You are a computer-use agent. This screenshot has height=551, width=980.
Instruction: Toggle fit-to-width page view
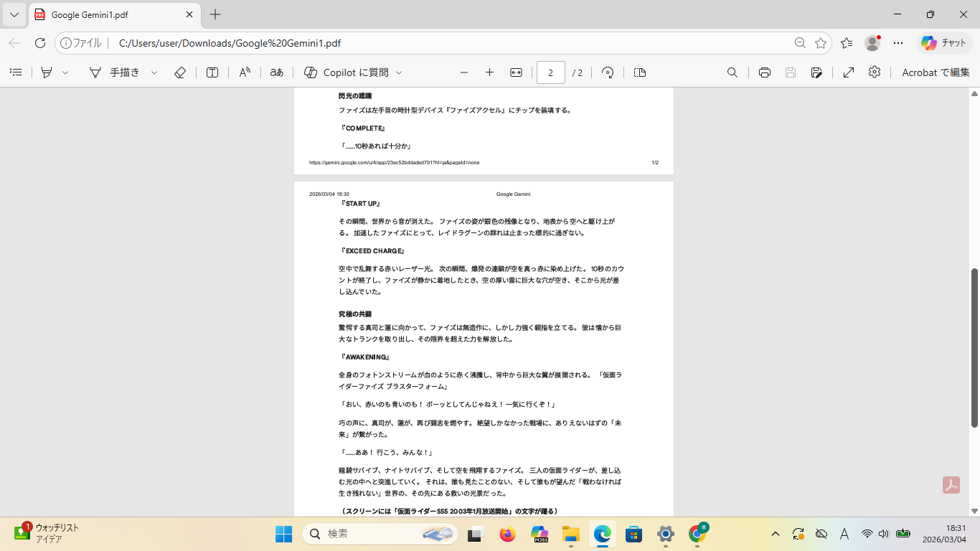tap(516, 72)
